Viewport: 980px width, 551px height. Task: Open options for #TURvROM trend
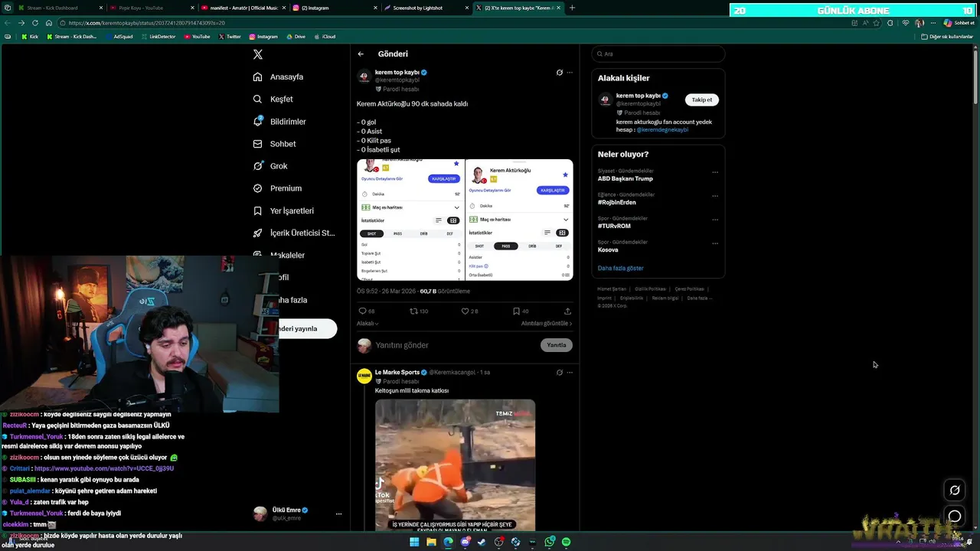pos(715,220)
